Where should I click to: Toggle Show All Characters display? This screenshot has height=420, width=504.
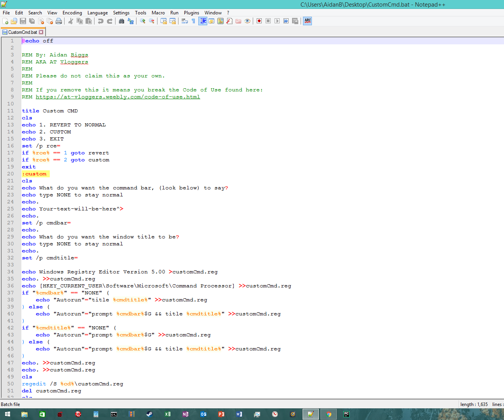coord(193,21)
